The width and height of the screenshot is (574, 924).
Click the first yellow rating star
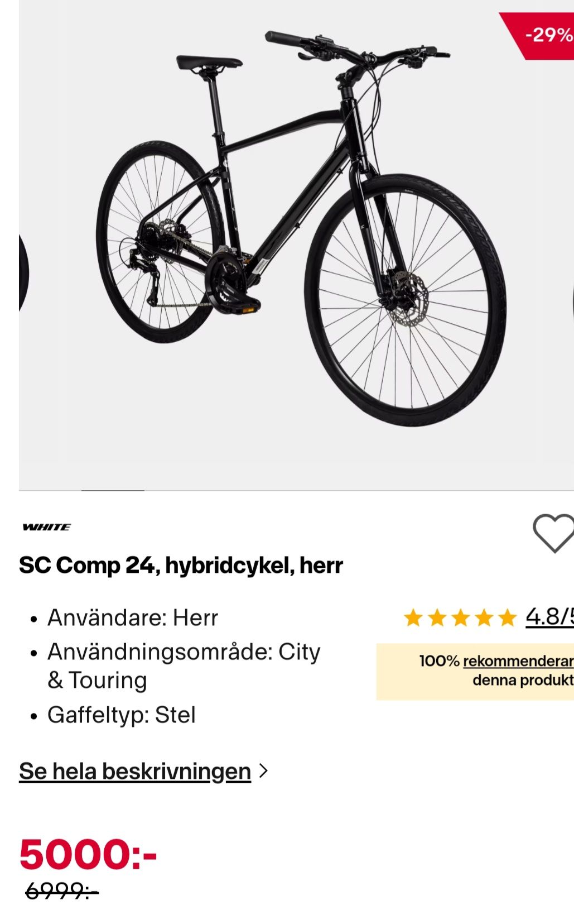point(413,618)
